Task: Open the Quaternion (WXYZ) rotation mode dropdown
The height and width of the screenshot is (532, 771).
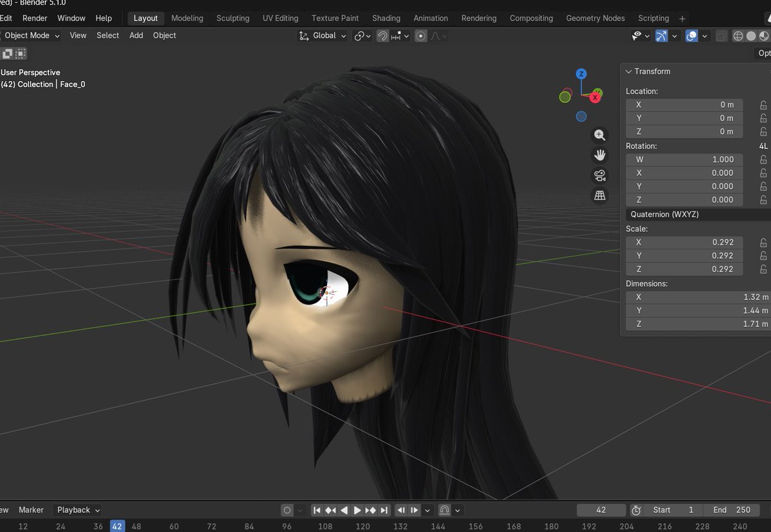Action: 698,215
